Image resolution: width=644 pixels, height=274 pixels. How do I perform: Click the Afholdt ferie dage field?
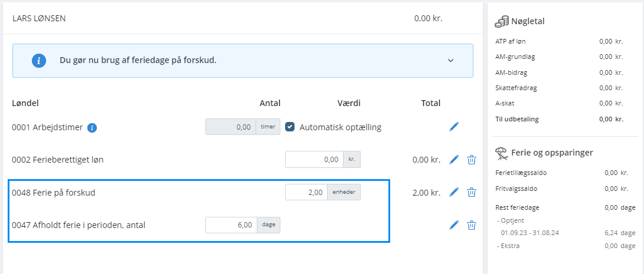pos(231,225)
